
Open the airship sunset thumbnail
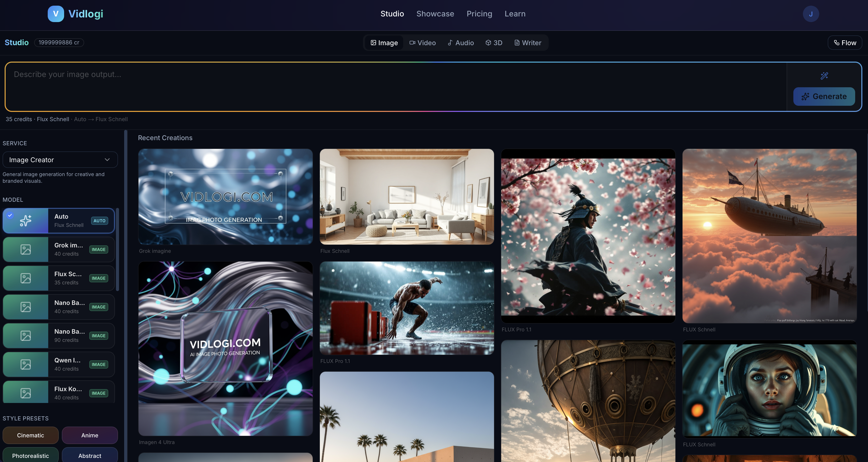click(x=769, y=236)
